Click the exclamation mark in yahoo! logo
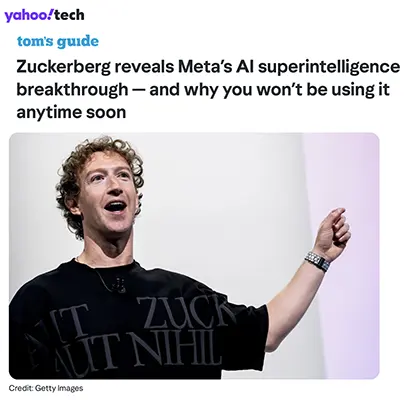This screenshot has width=411, height=400. click(51, 14)
